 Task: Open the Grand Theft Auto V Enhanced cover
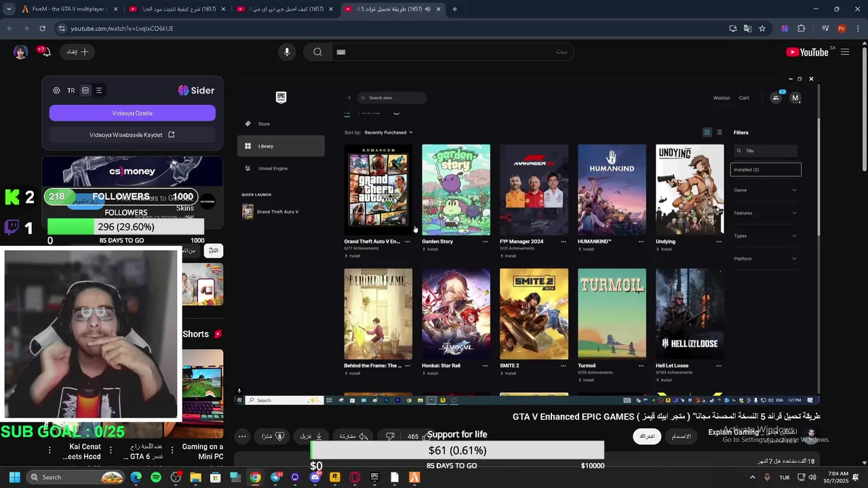pyautogui.click(x=378, y=190)
